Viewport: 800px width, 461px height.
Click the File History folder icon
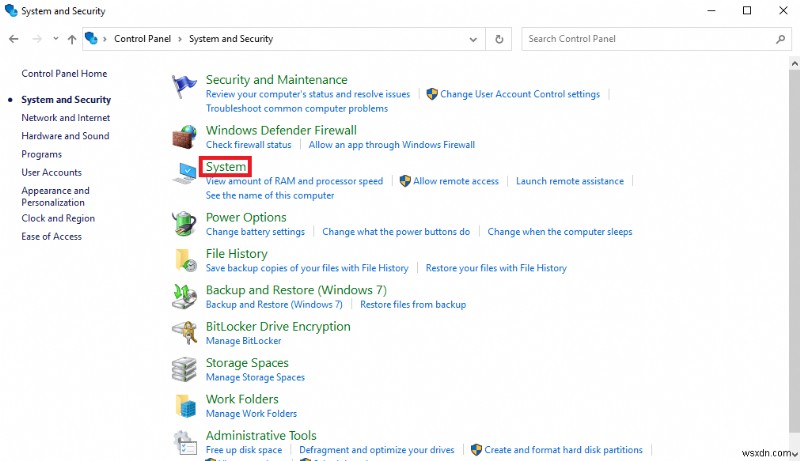pos(185,260)
